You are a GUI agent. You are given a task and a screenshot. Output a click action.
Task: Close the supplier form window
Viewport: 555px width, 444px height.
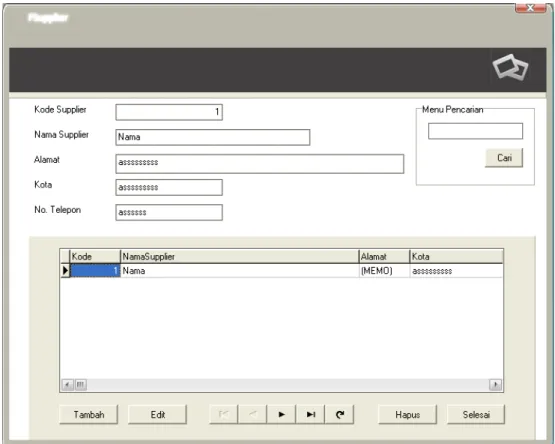pos(530,8)
